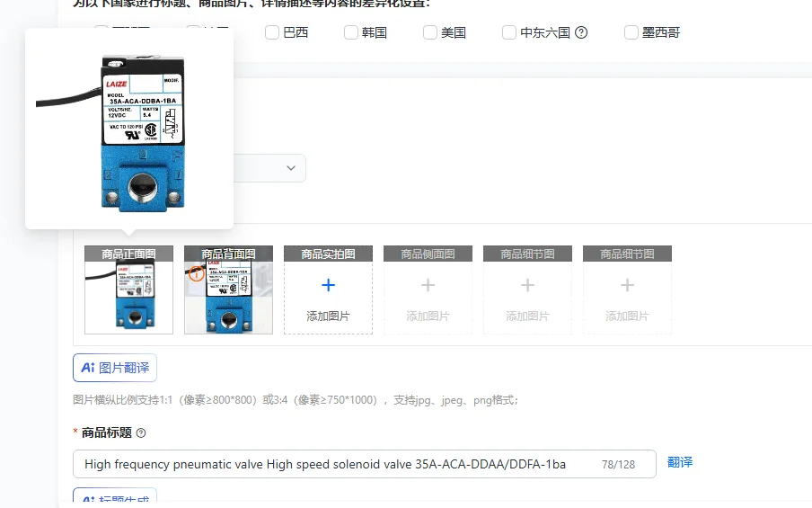Check the 韩国 country checkbox

coord(351,32)
